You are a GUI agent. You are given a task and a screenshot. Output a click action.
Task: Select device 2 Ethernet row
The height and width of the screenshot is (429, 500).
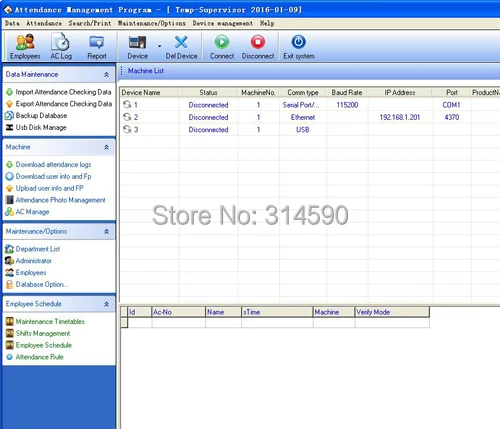pyautogui.click(x=309, y=117)
